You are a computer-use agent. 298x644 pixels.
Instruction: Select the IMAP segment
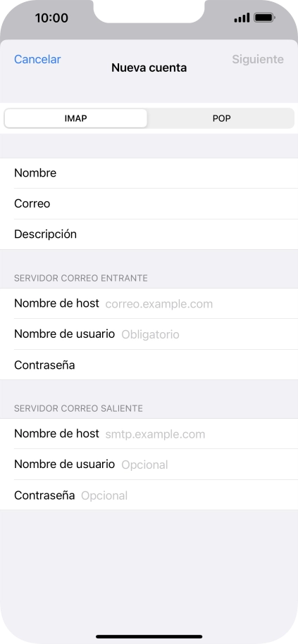(75, 118)
